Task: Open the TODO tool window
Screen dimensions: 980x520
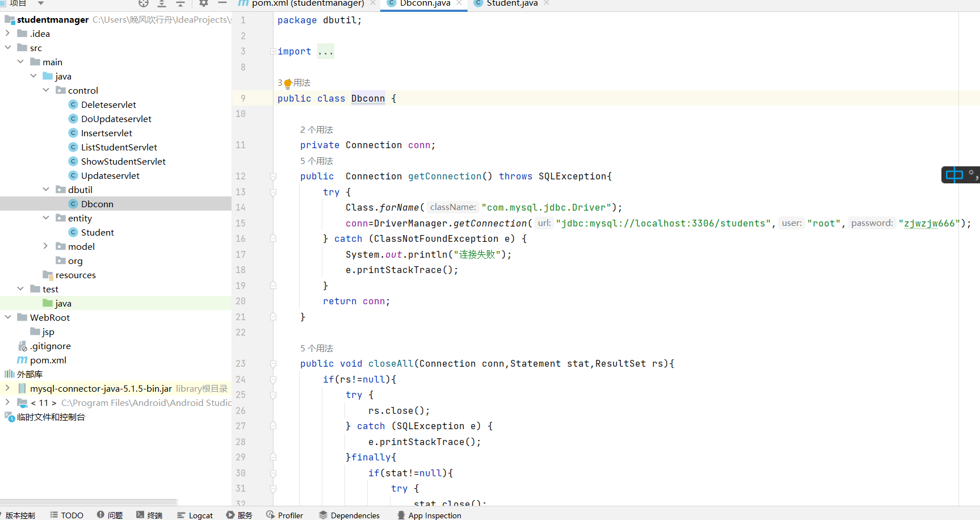Action: [x=67, y=515]
